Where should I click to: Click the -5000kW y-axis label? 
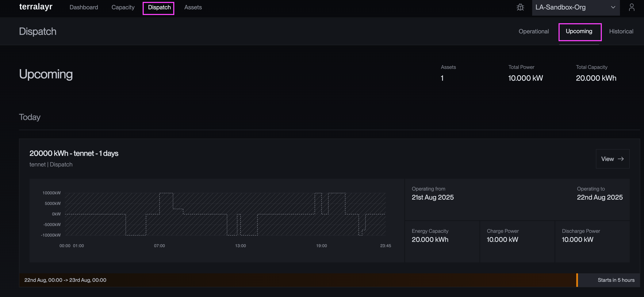[x=52, y=225]
